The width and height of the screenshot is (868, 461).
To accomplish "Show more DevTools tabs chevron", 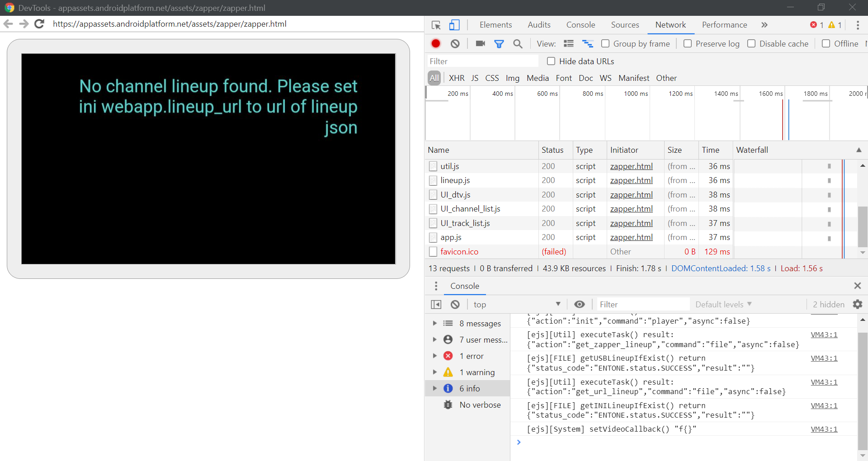I will pos(764,25).
